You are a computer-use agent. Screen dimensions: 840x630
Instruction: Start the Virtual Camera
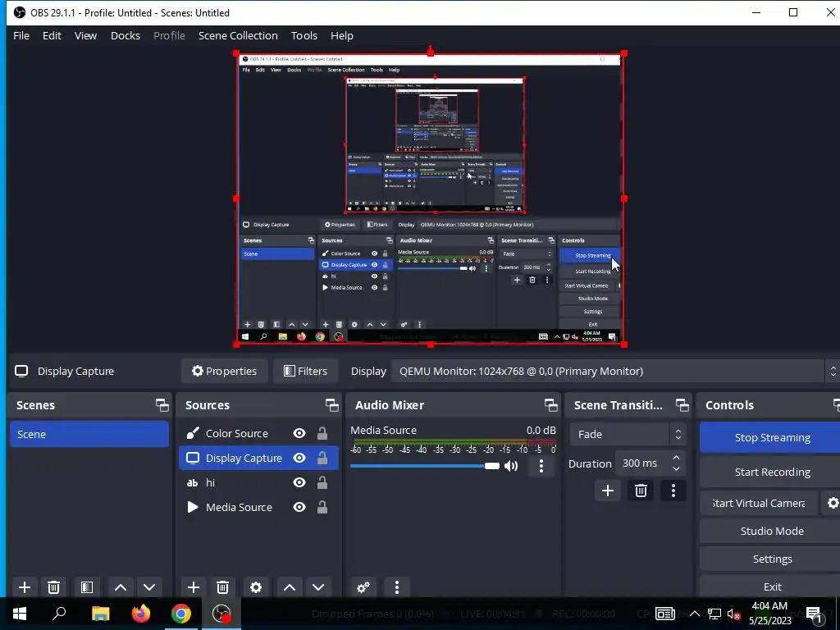tap(759, 503)
